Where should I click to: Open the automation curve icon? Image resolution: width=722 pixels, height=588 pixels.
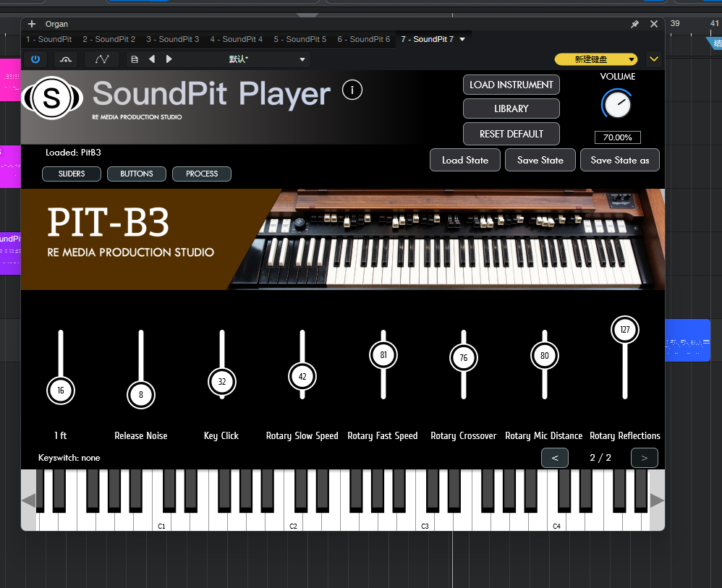(x=102, y=59)
